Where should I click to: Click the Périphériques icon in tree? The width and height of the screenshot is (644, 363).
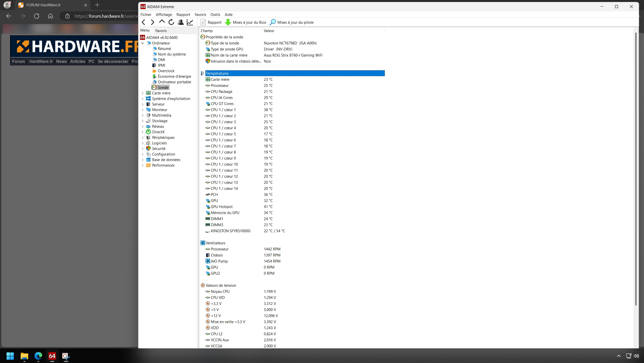click(x=148, y=138)
